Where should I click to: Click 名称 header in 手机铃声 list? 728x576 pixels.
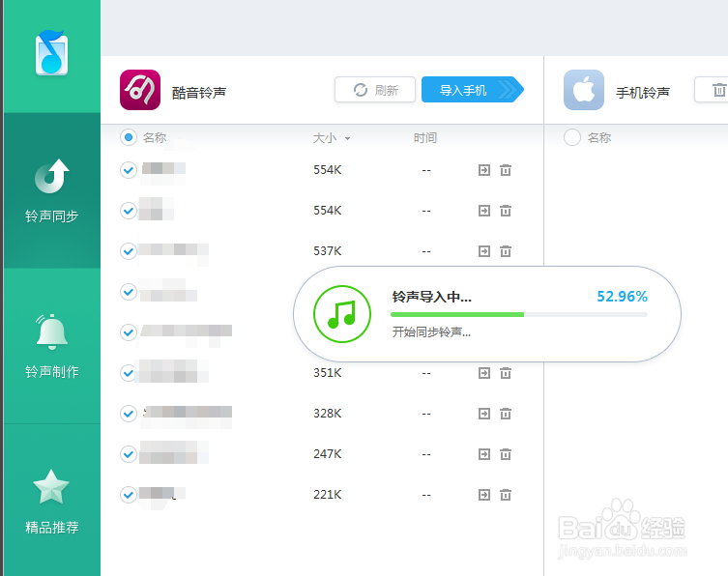point(599,138)
